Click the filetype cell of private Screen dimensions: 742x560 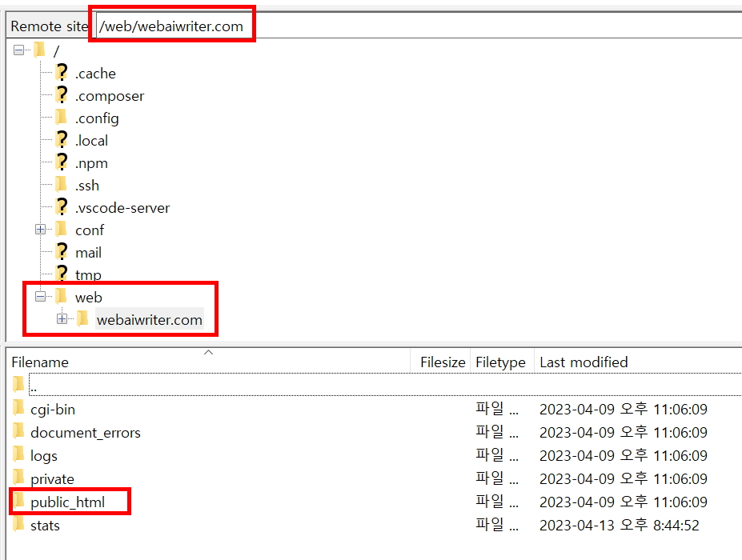(x=497, y=478)
